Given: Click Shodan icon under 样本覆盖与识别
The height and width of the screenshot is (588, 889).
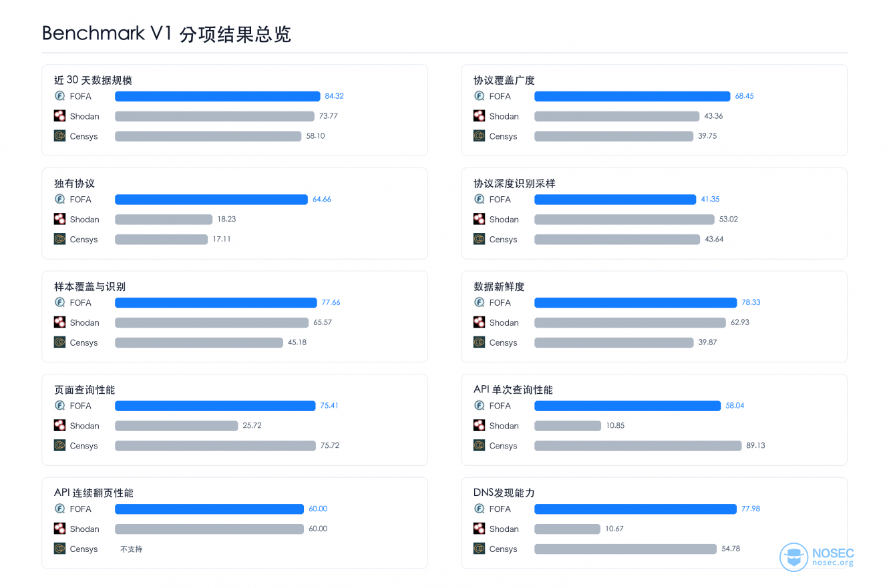Looking at the screenshot, I should tap(59, 322).
